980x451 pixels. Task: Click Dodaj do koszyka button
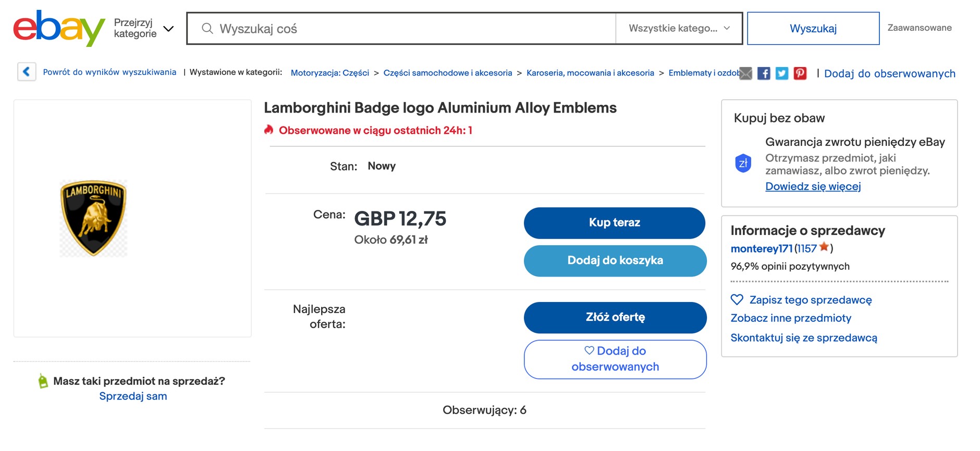(x=615, y=260)
